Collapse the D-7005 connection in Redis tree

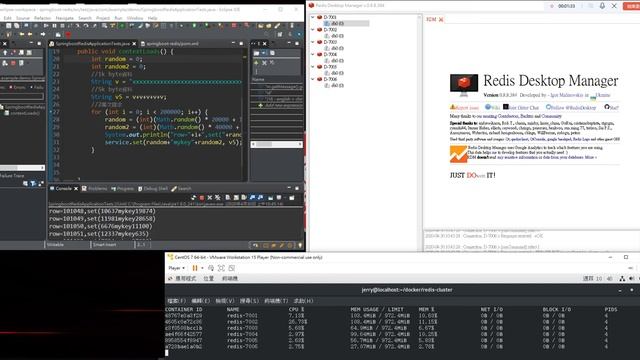313,67
